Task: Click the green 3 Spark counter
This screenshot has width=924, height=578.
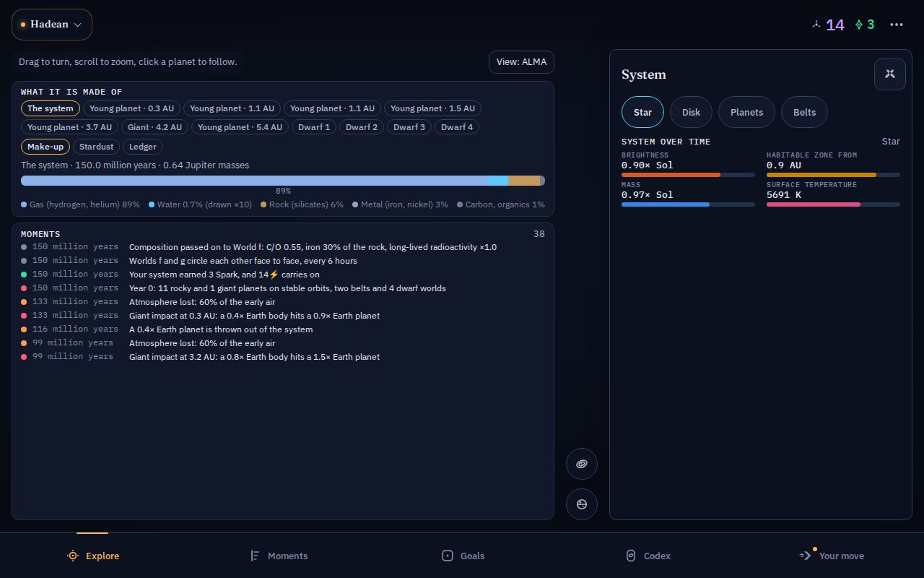Action: click(x=865, y=25)
